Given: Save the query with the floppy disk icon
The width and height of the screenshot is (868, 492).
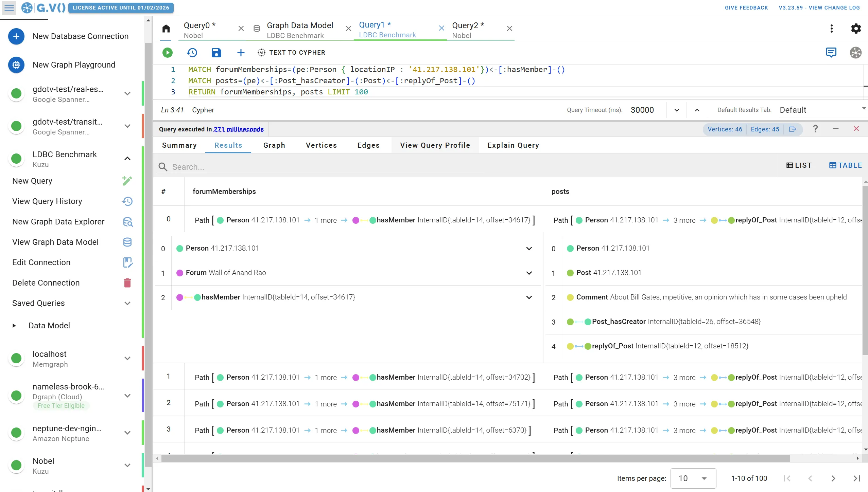Looking at the screenshot, I should [x=216, y=53].
